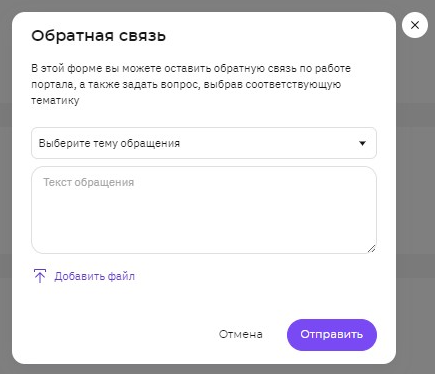
Task: Click the round close button at top right
Action: pos(415,25)
